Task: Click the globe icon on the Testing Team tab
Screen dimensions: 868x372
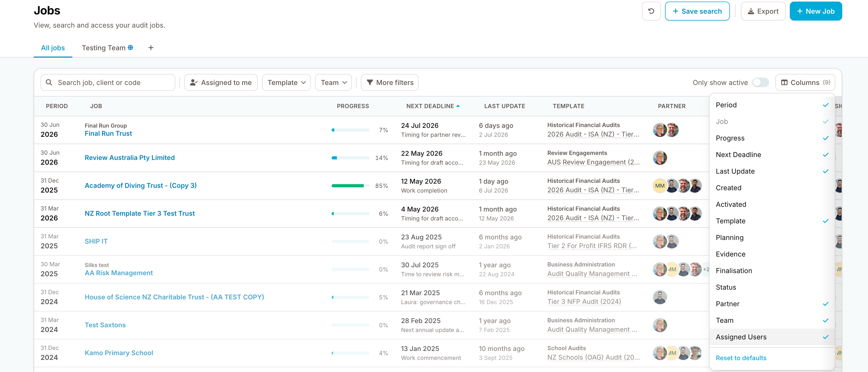Action: (130, 48)
